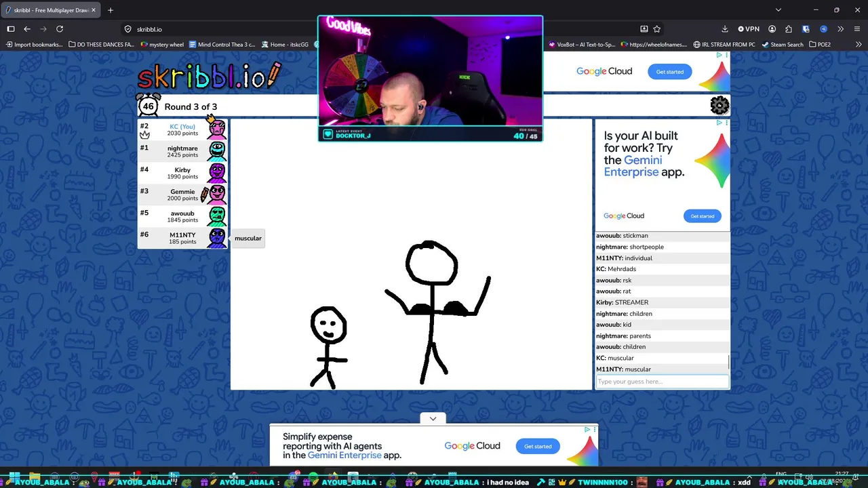Click Get started in sidebar Gemini ad
The width and height of the screenshot is (868, 488).
702,216
